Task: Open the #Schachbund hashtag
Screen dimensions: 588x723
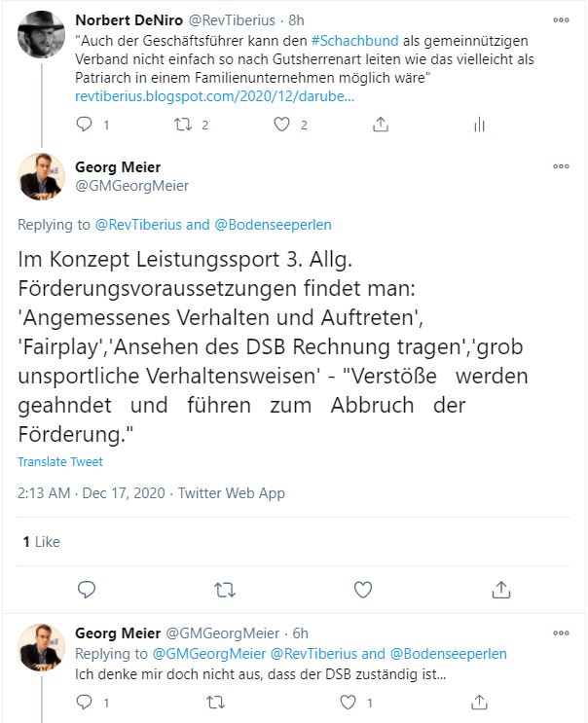Action: 354,41
